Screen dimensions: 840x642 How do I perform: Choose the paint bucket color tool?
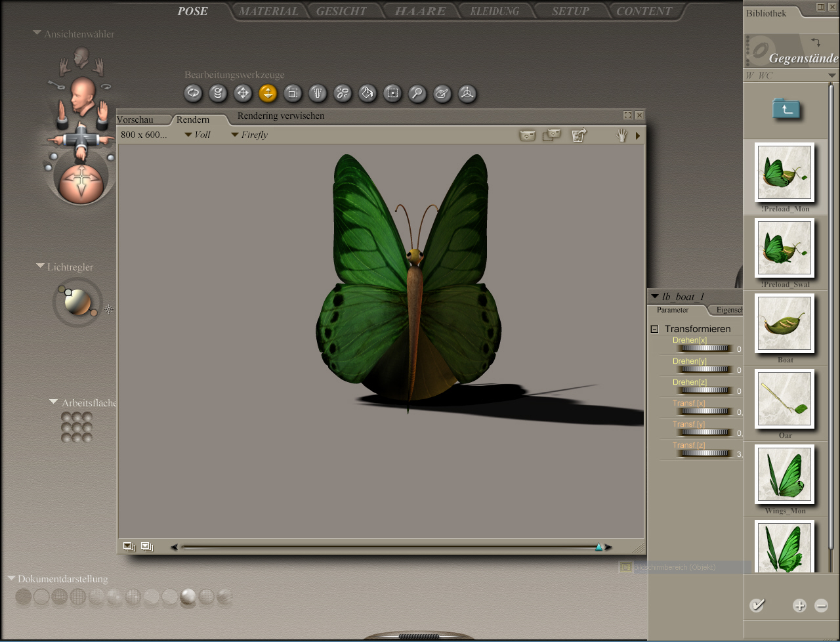click(x=367, y=93)
